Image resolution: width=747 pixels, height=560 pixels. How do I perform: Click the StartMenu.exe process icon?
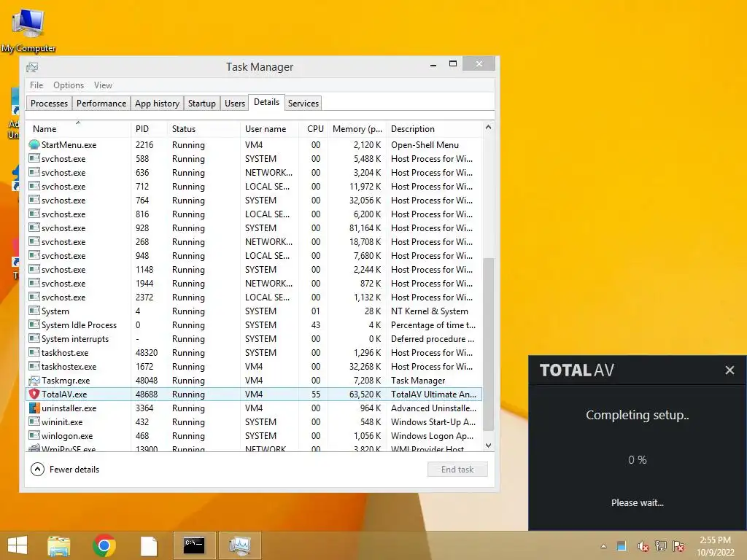[x=34, y=145]
